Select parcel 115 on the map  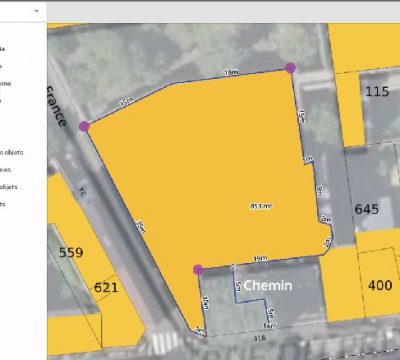[x=377, y=91]
